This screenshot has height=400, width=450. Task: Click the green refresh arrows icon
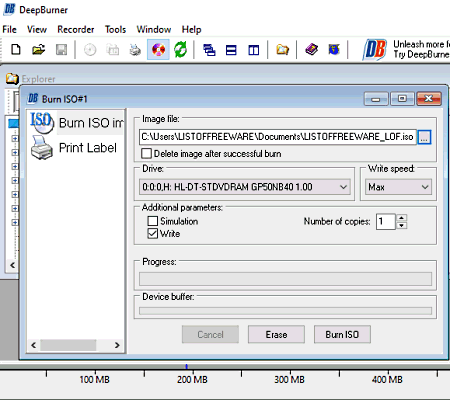pyautogui.click(x=181, y=50)
